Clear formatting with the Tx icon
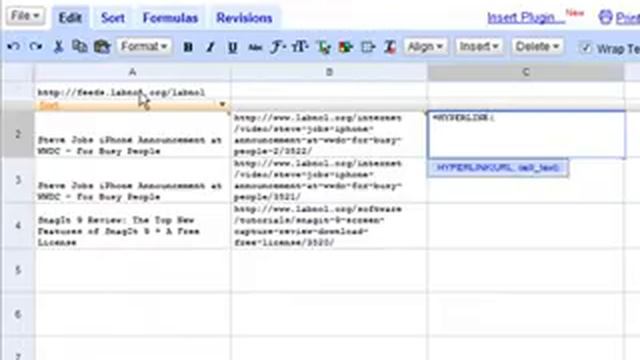This screenshot has height=360, width=640. pyautogui.click(x=390, y=47)
